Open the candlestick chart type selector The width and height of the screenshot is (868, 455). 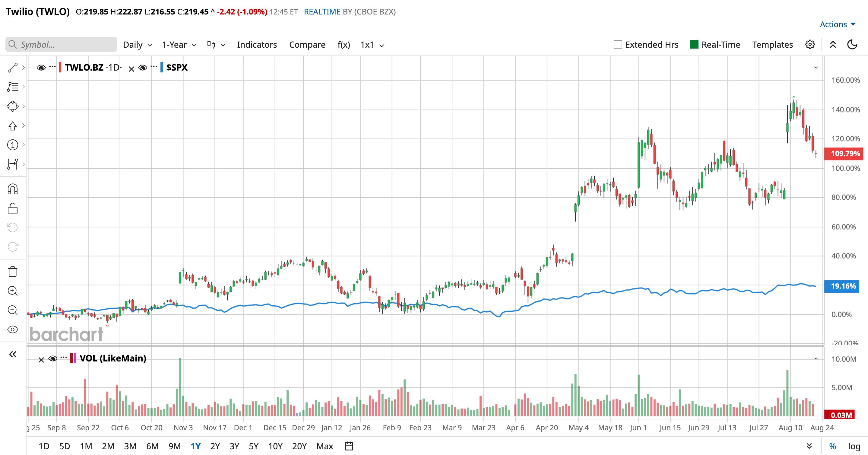click(216, 44)
